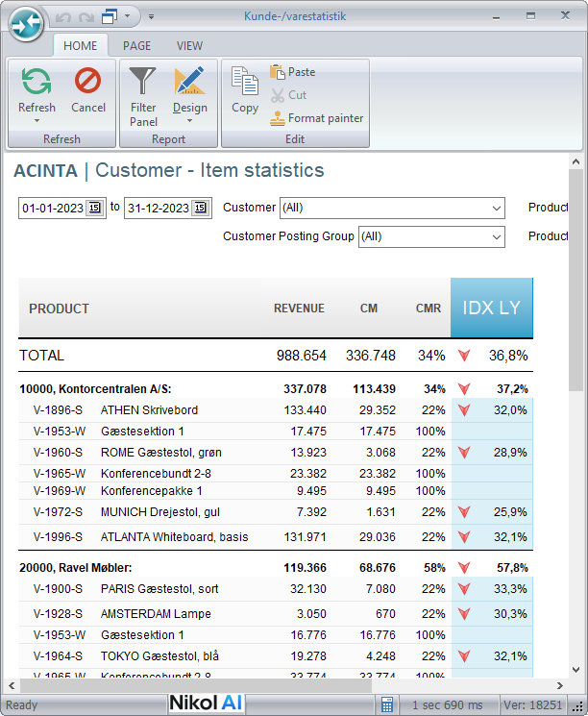The image size is (588, 716).
Task: Select MUNICH Drejestol, gul row
Action: [x=276, y=512]
